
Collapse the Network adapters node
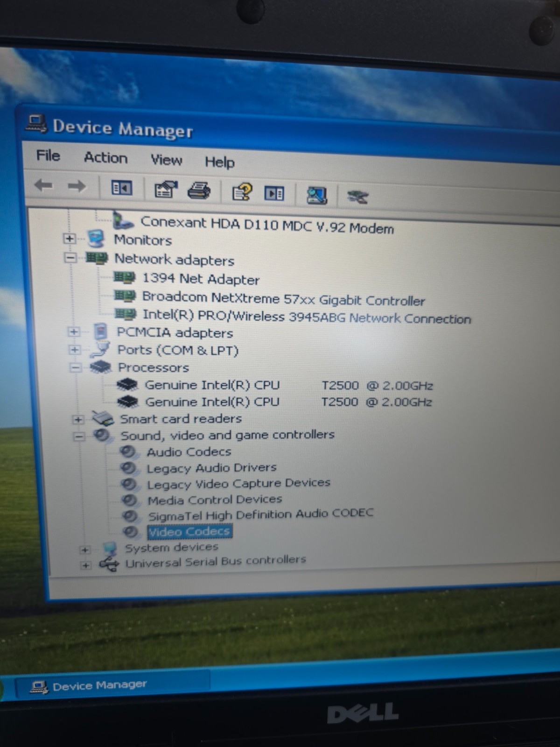tap(70, 257)
